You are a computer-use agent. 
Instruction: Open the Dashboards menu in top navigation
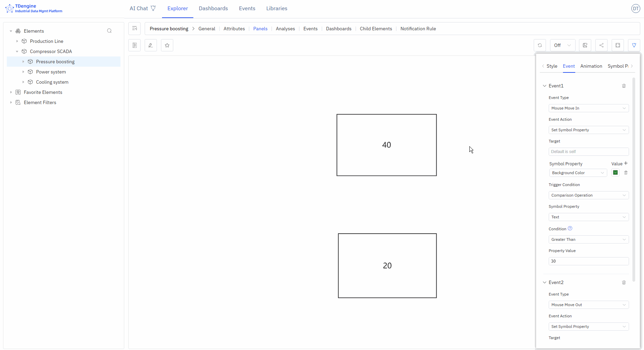[213, 8]
